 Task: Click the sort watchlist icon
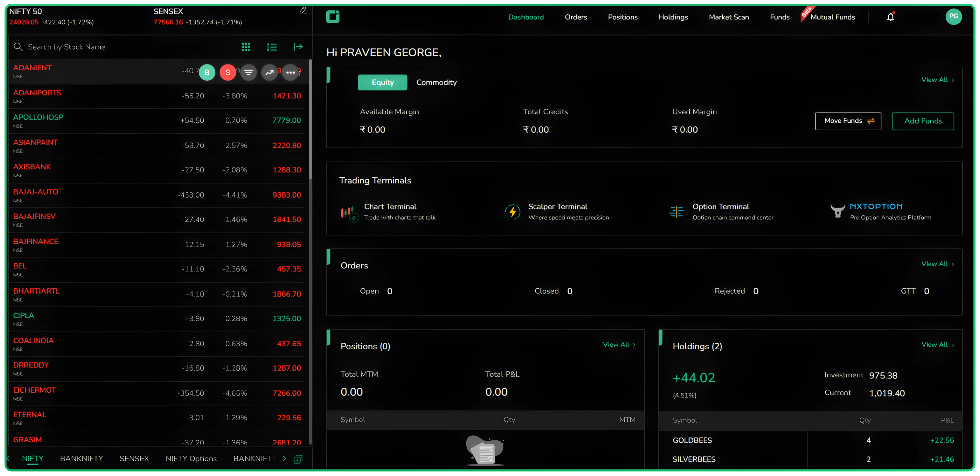[272, 47]
